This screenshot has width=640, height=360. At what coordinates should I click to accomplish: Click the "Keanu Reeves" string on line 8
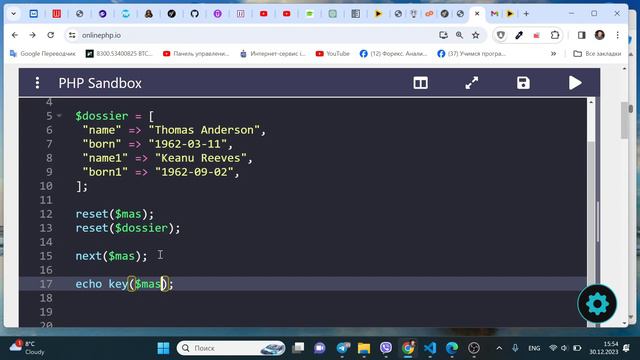pos(200,158)
